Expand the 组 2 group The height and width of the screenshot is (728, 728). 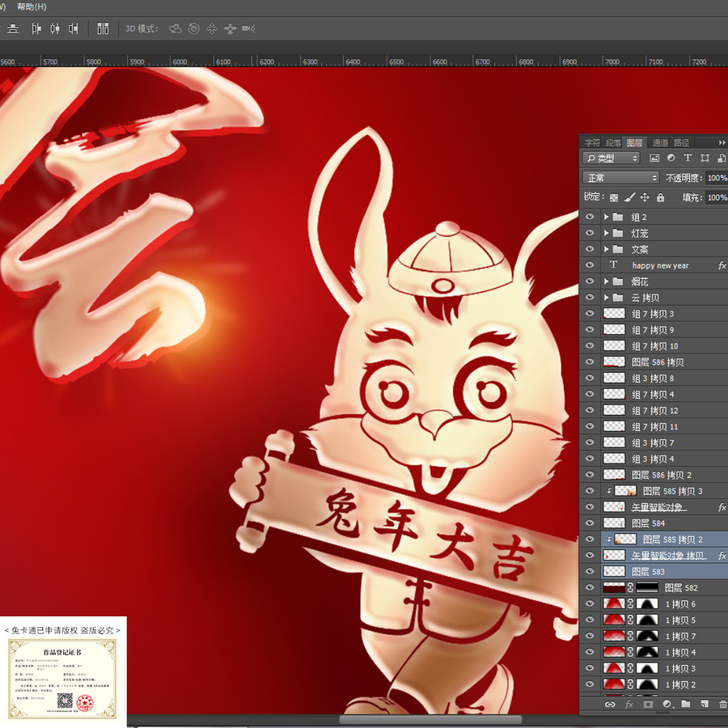[x=606, y=217]
